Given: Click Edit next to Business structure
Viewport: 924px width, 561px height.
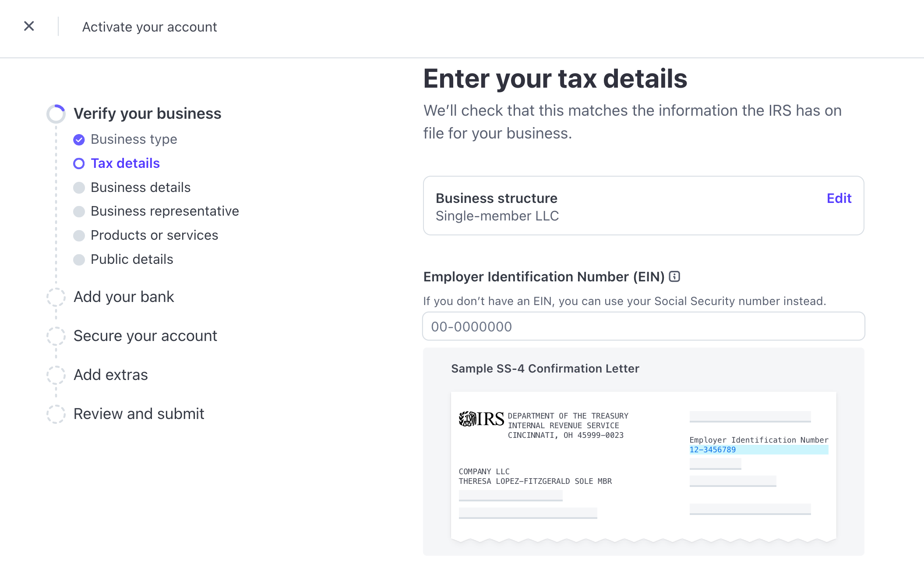Looking at the screenshot, I should pos(839,198).
